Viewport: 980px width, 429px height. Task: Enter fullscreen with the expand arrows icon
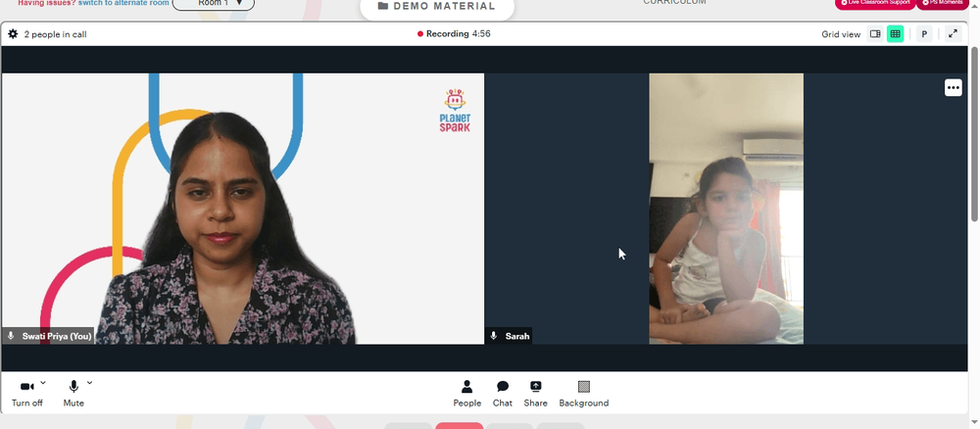click(x=953, y=33)
